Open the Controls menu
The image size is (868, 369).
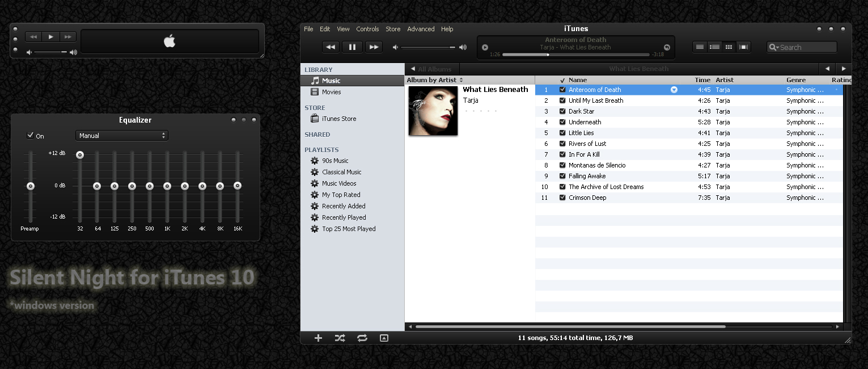(367, 29)
